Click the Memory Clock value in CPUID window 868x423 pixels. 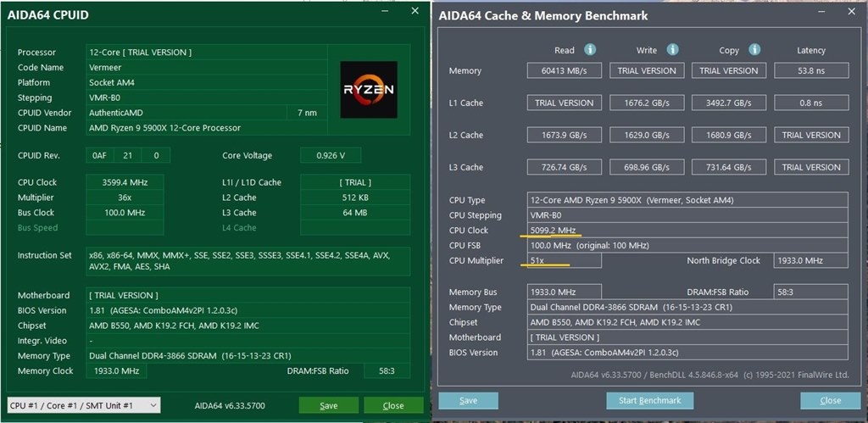(x=116, y=371)
